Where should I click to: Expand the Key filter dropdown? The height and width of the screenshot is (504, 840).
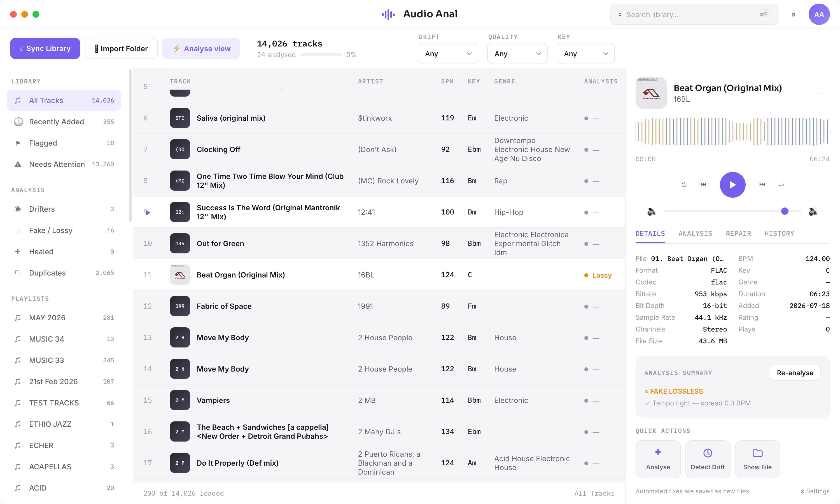click(x=585, y=54)
